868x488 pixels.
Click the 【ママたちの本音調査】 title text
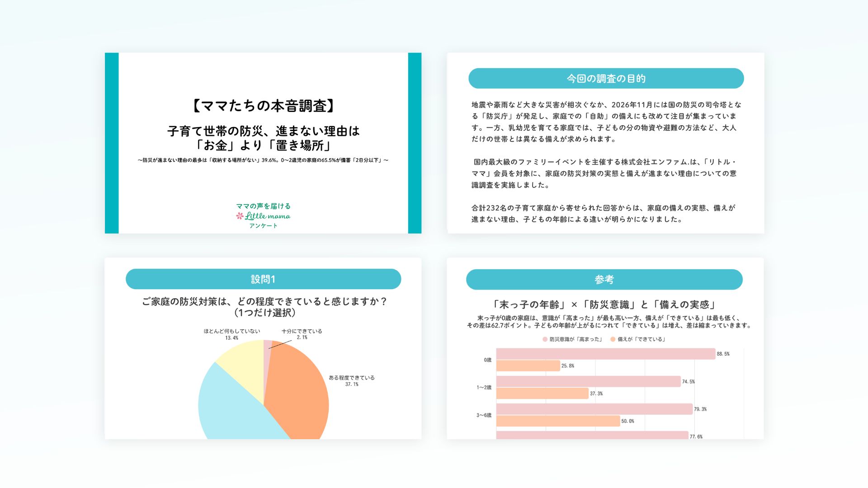pyautogui.click(x=264, y=106)
